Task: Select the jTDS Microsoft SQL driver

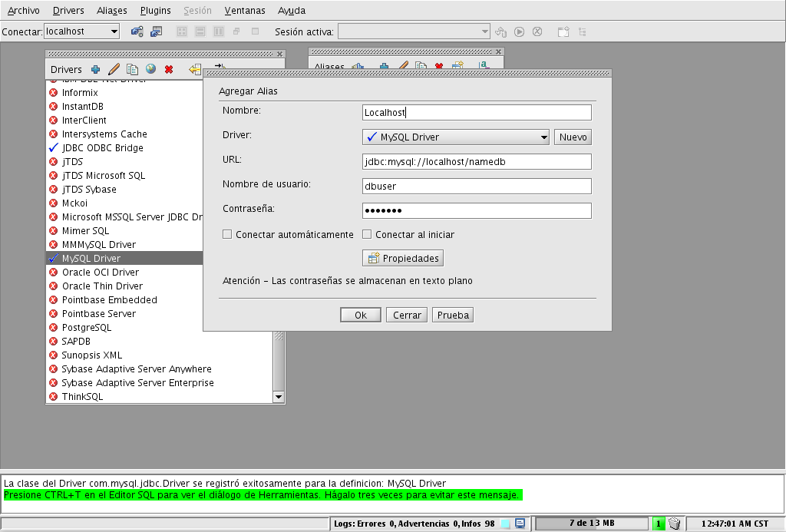Action: click(x=125, y=176)
